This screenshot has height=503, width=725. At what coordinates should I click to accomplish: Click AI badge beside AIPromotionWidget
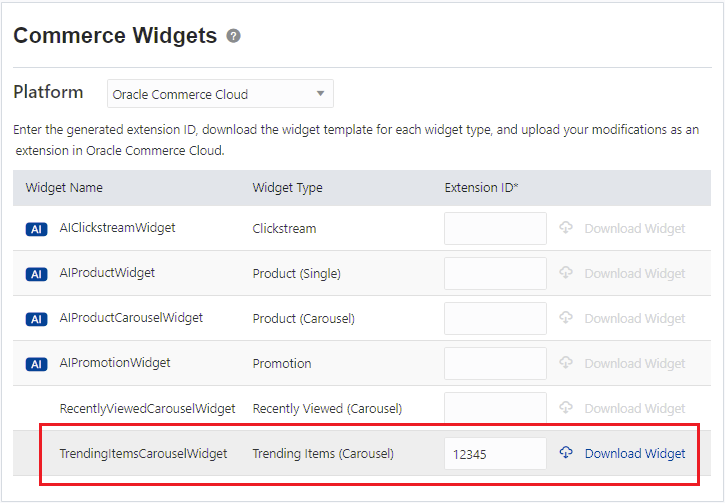[x=36, y=364]
